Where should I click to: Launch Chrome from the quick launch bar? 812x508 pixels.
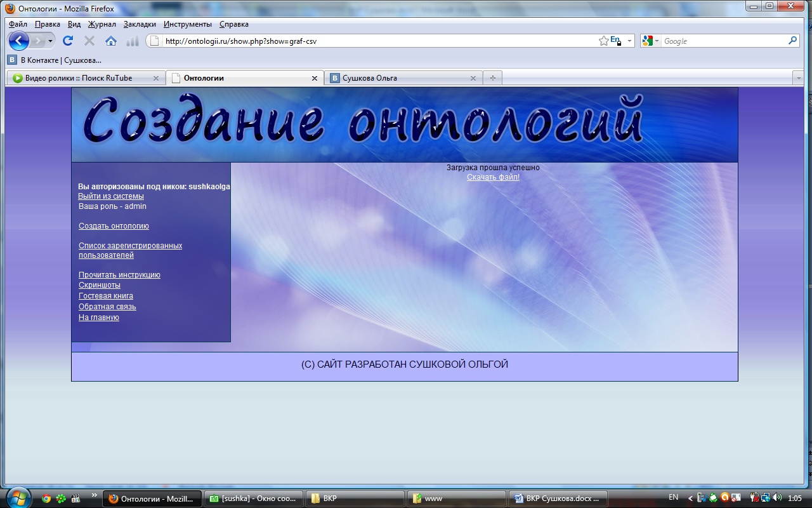click(46, 498)
